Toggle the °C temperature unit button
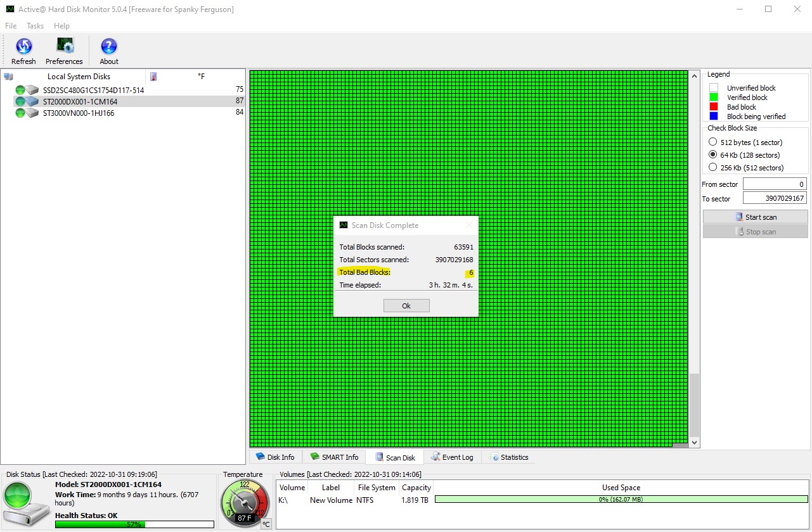 [266, 524]
